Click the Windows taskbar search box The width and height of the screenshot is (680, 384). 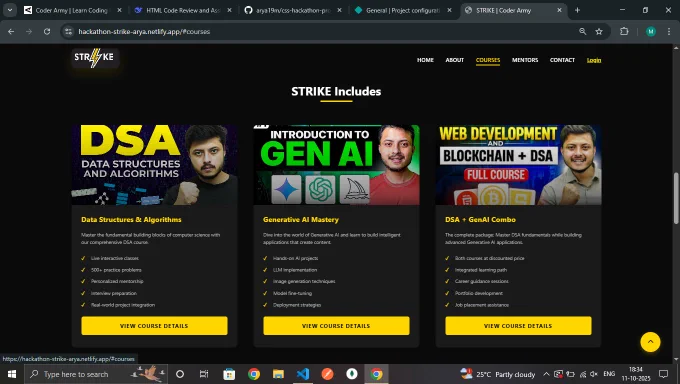[x=95, y=374]
